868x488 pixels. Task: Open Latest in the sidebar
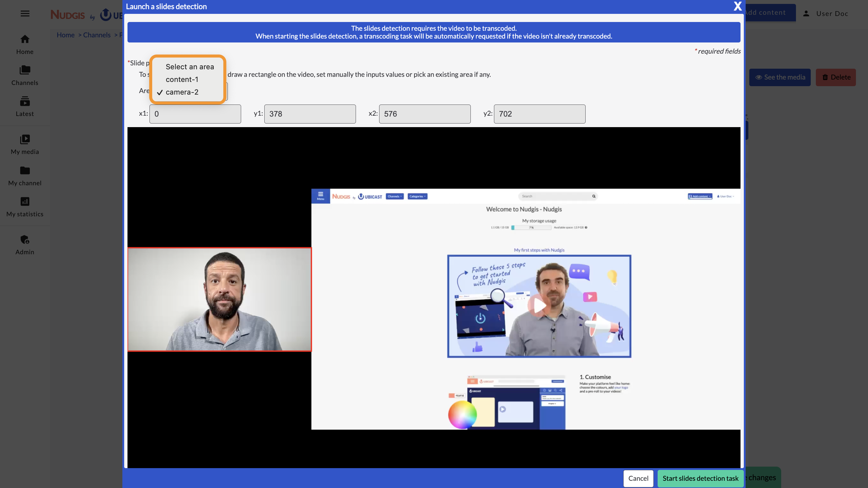point(25,106)
